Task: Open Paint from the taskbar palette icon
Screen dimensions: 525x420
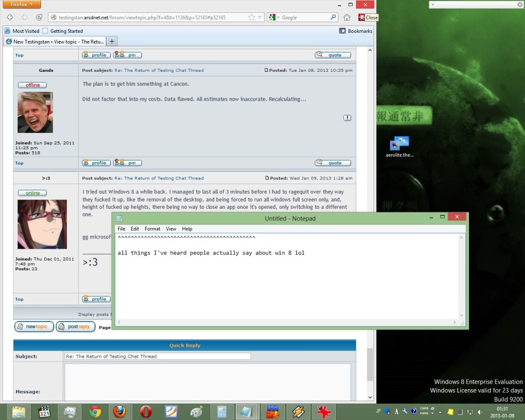Action: point(196,411)
